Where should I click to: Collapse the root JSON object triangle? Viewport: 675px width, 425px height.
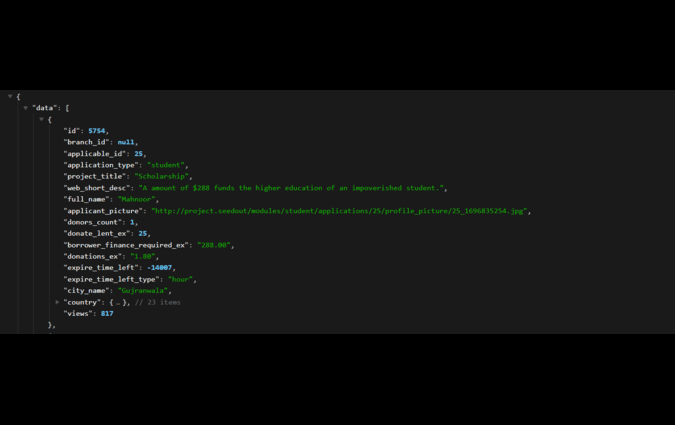(10, 96)
